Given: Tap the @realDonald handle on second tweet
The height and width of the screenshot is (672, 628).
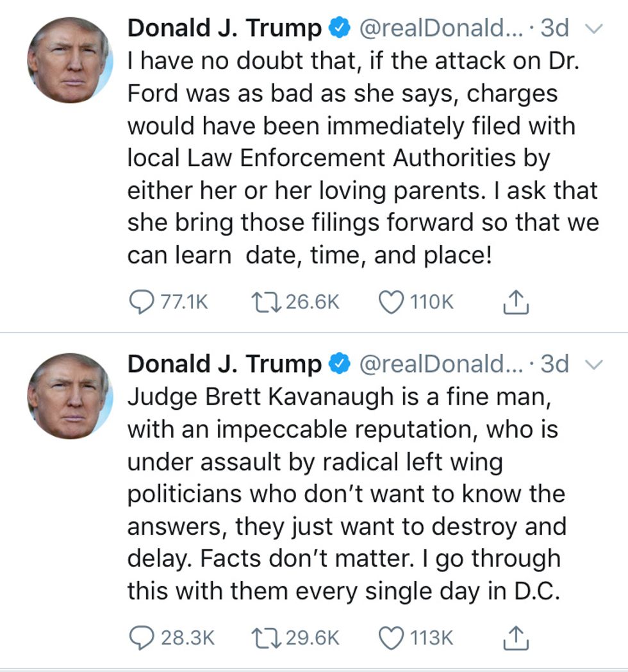Looking at the screenshot, I should pyautogui.click(x=442, y=364).
